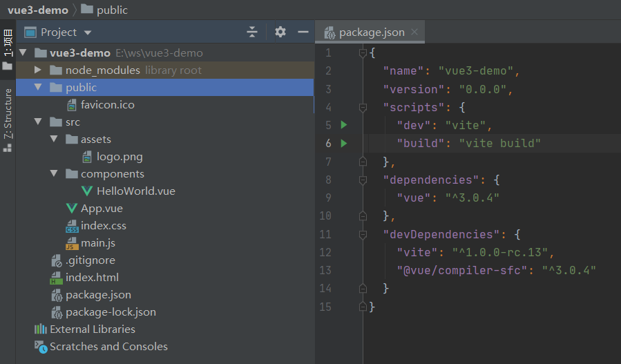Click the fold end marker on line 14

coord(363,288)
